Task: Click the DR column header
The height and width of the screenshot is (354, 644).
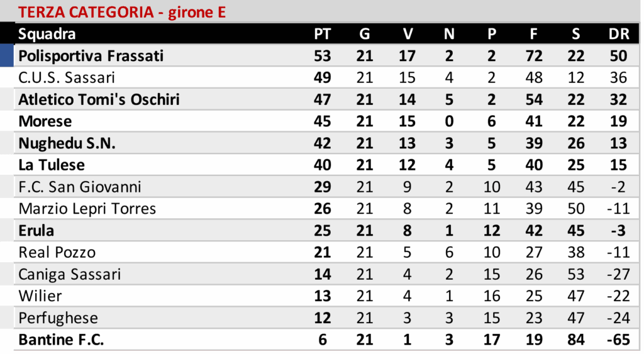Action: (618, 34)
